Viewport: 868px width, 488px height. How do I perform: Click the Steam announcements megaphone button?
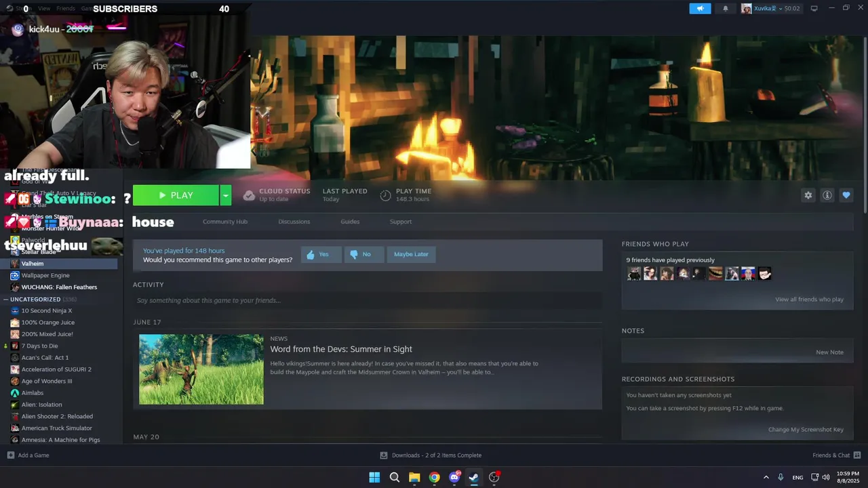point(701,8)
